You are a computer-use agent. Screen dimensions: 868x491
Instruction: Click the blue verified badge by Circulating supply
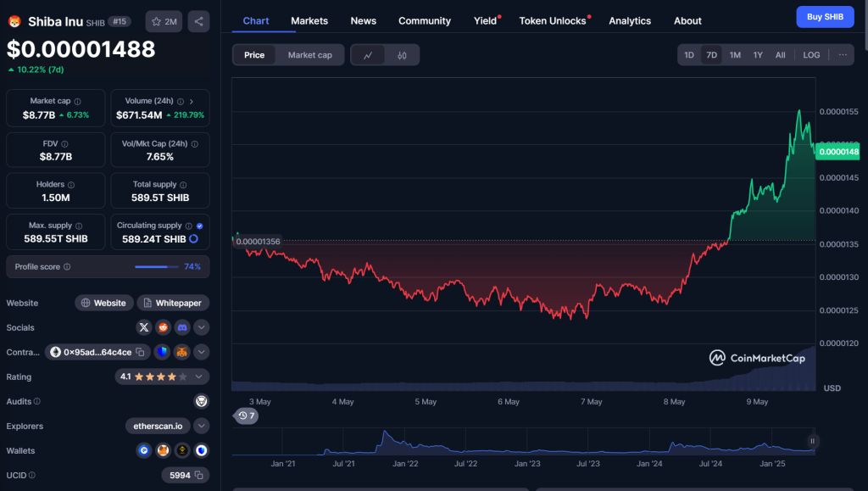coord(200,226)
